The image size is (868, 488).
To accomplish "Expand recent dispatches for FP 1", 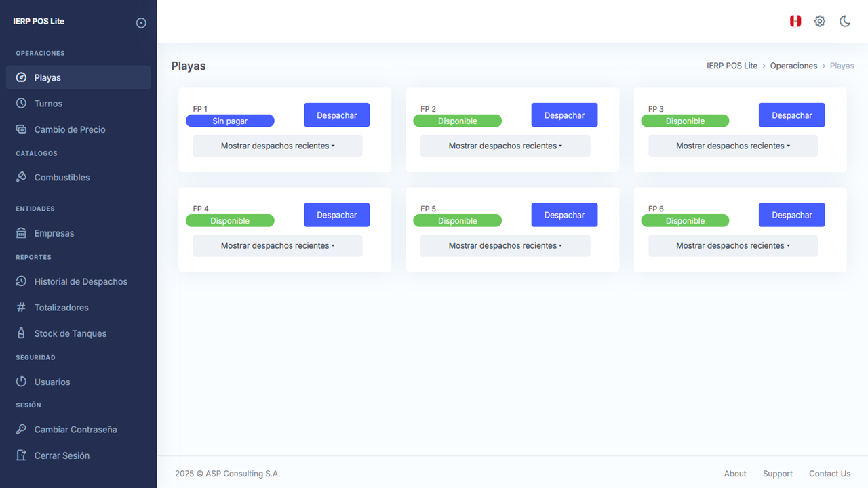I will click(277, 146).
